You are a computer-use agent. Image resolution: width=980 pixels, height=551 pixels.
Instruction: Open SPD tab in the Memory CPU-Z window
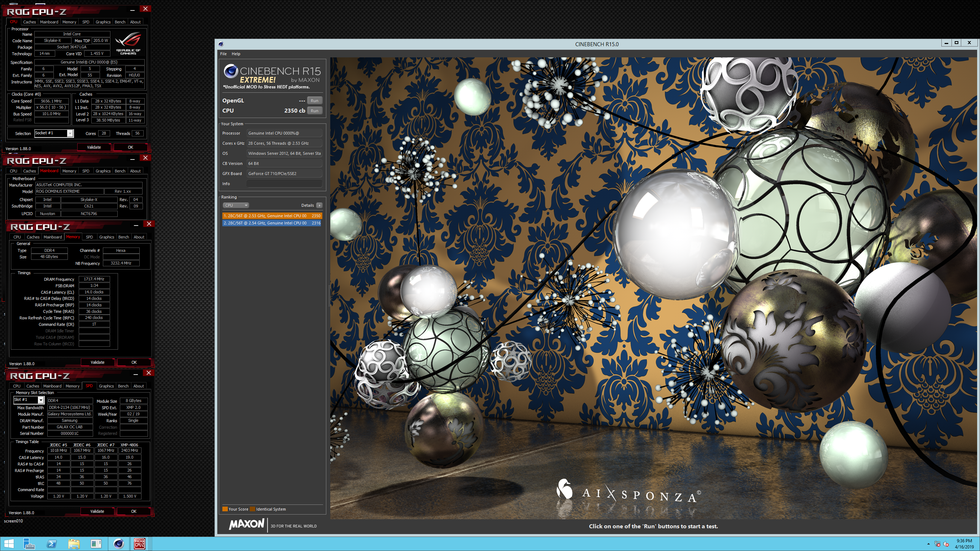pyautogui.click(x=90, y=237)
